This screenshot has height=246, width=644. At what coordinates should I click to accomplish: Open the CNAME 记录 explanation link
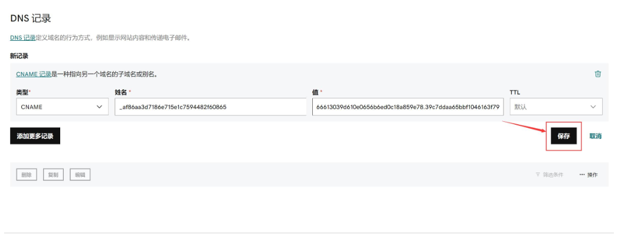[x=33, y=75]
